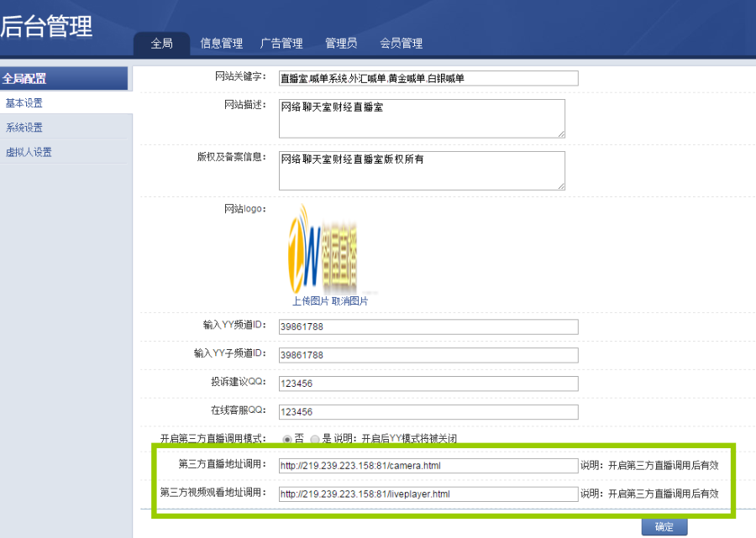The height and width of the screenshot is (538, 756).
Task: Select the 全局 tab
Action: (x=162, y=44)
